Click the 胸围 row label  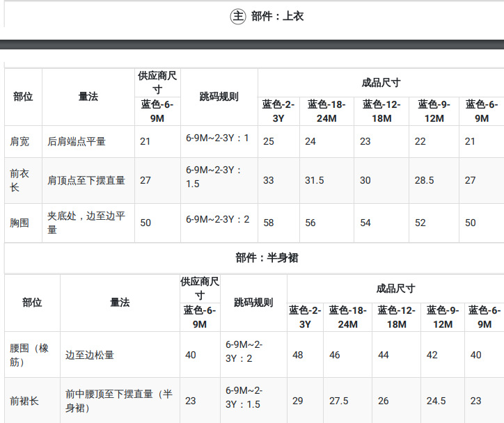(19, 223)
